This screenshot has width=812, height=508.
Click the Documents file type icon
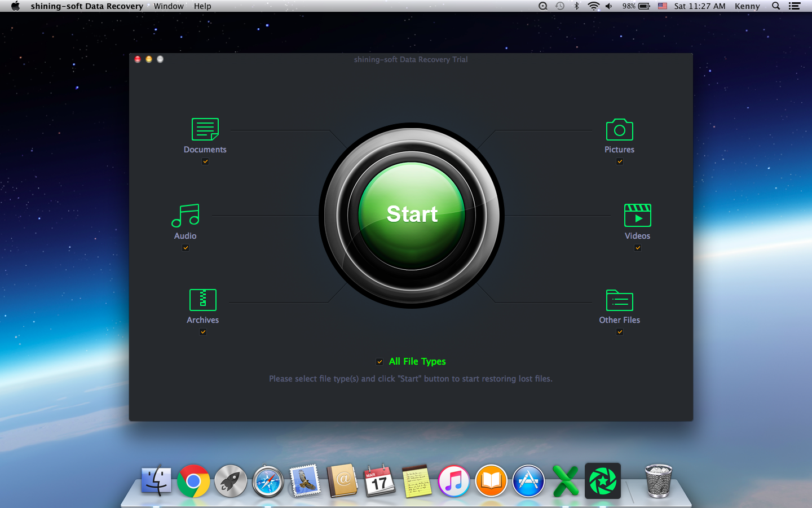(205, 129)
